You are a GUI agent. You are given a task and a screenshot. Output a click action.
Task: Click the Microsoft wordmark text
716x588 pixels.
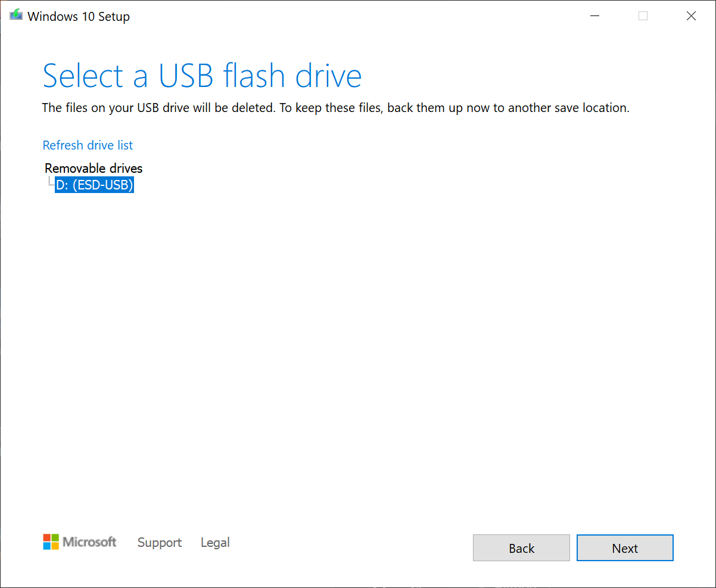point(89,542)
